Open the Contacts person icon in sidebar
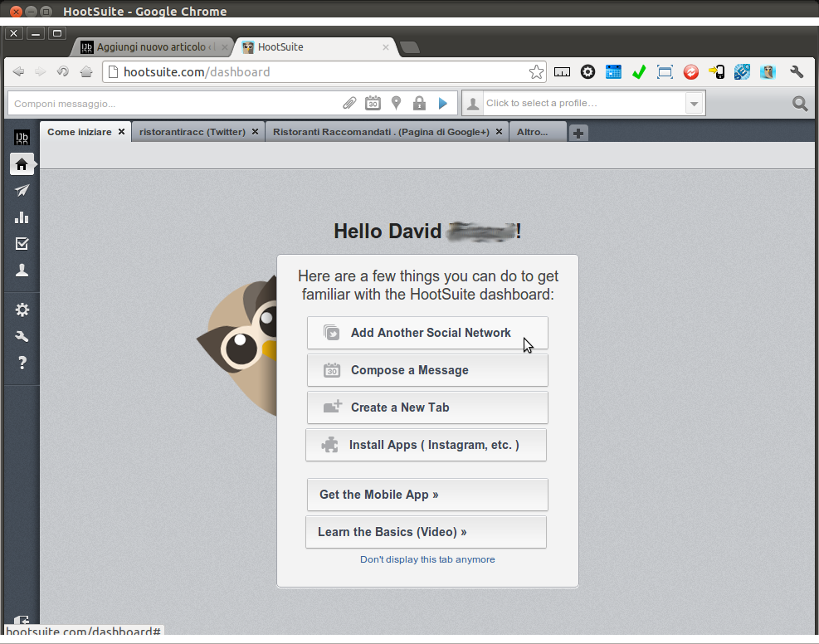This screenshot has width=819, height=644. tap(22, 270)
